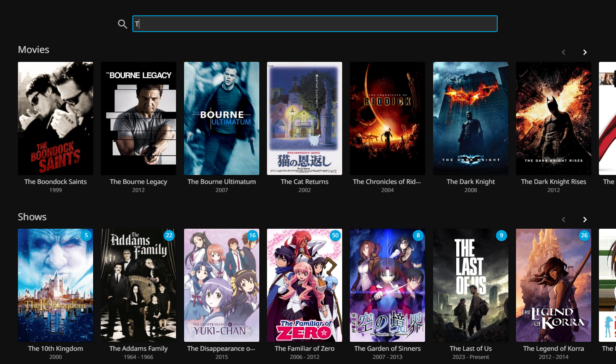Image resolution: width=616 pixels, height=364 pixels.
Task: Click The Chronicles of Riddick title link
Action: [387, 181]
